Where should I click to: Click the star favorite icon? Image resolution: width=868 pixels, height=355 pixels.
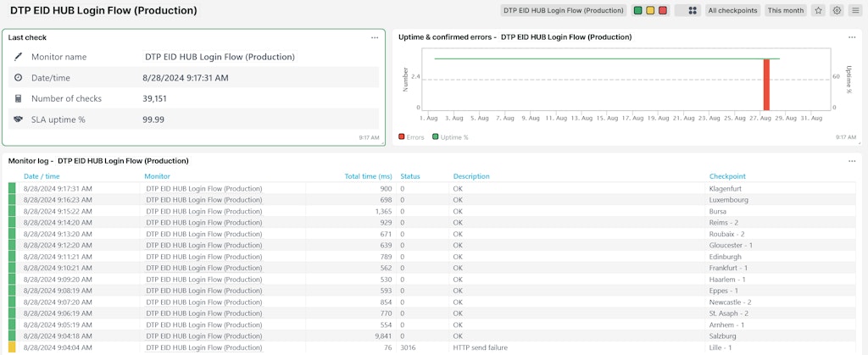(x=818, y=11)
